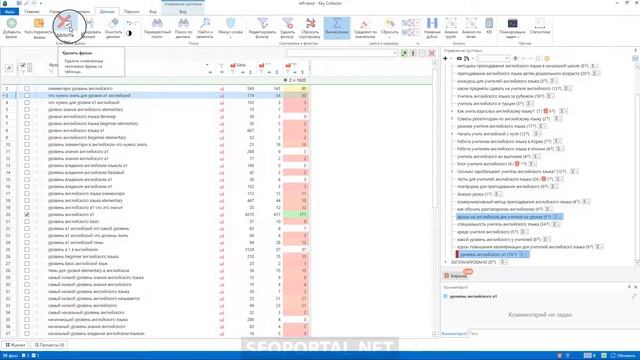This screenshot has height=360, width=640.
Task: Check the box in table row 2
Action: [x=27, y=88]
